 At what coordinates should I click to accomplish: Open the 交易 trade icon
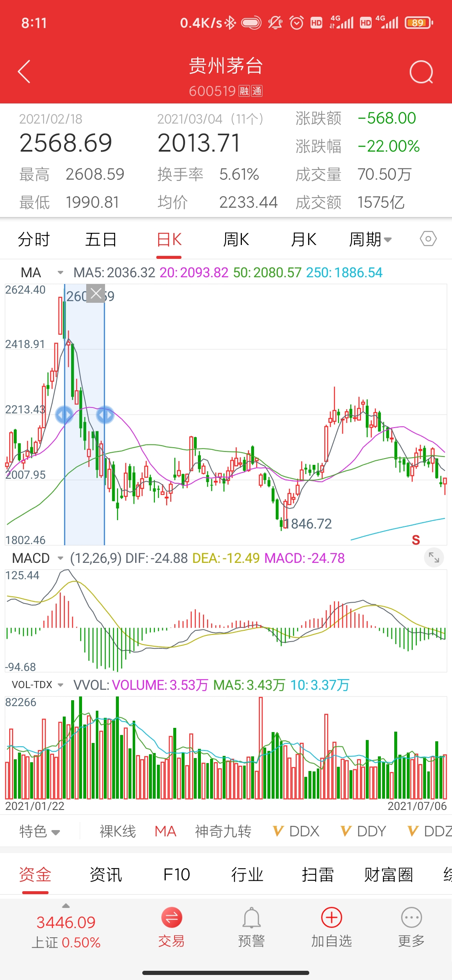172,918
